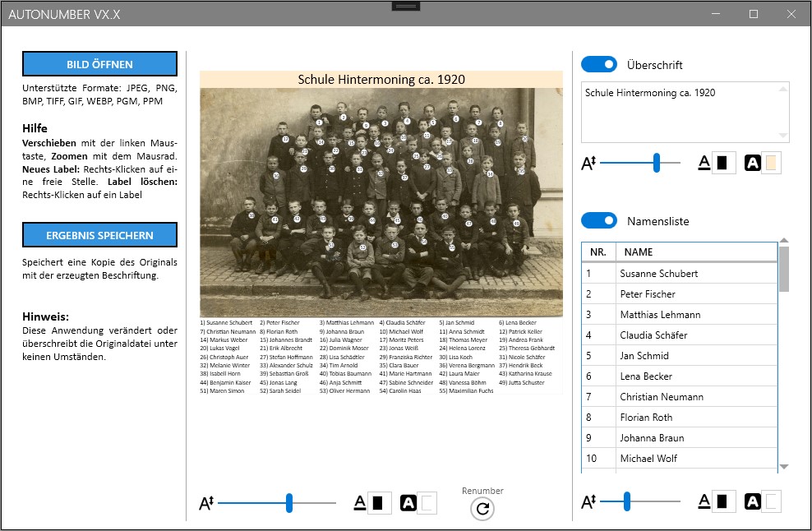Viewport: 812px width, 531px height.
Task: Click the headline font size icon
Action: pyautogui.click(x=588, y=164)
